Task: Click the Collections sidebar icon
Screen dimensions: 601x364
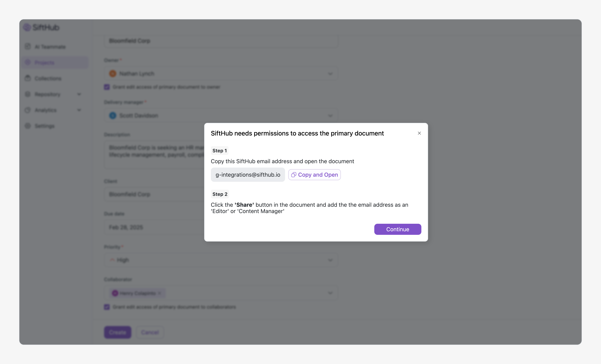Action: (28, 78)
